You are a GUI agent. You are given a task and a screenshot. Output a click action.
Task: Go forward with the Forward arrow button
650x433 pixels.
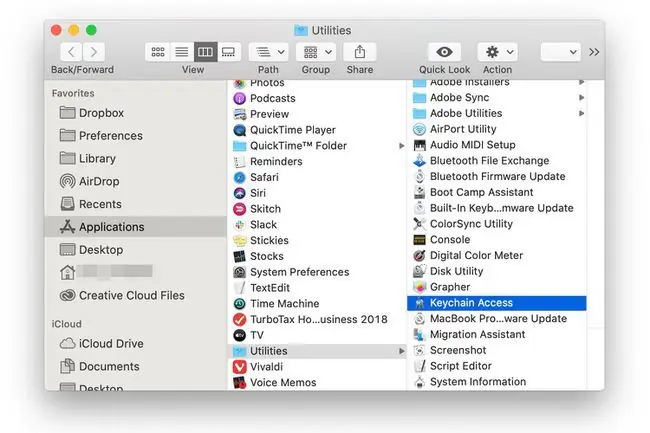(94, 52)
